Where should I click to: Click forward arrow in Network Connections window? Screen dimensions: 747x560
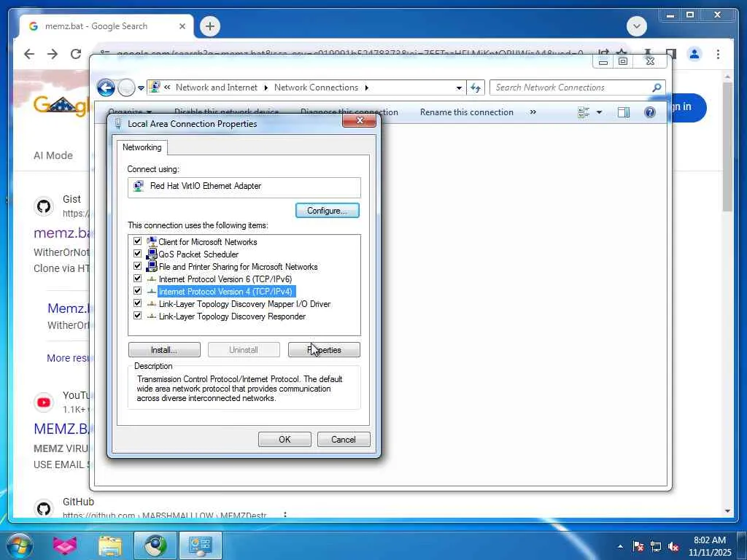(x=126, y=87)
